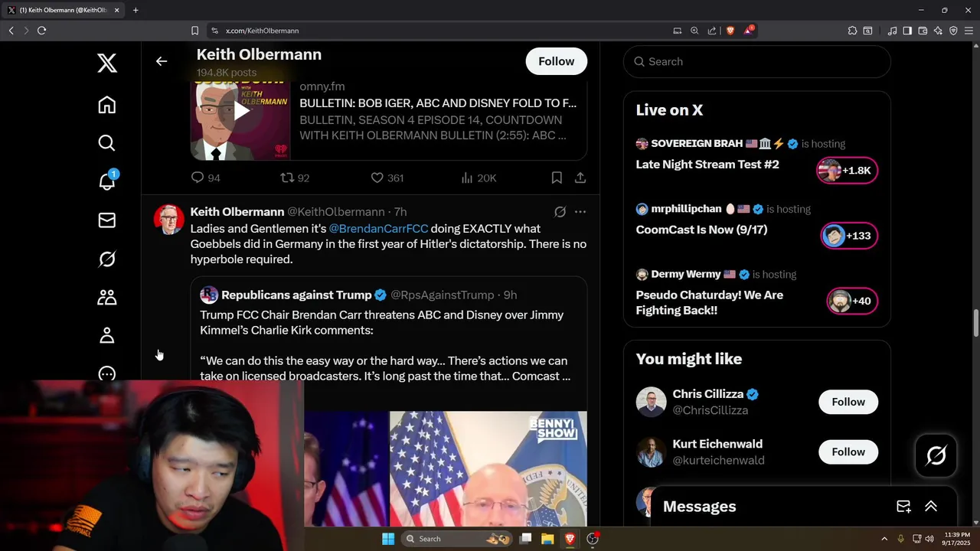Follow Chris Cillizza
The height and width of the screenshot is (551, 980).
pos(848,402)
